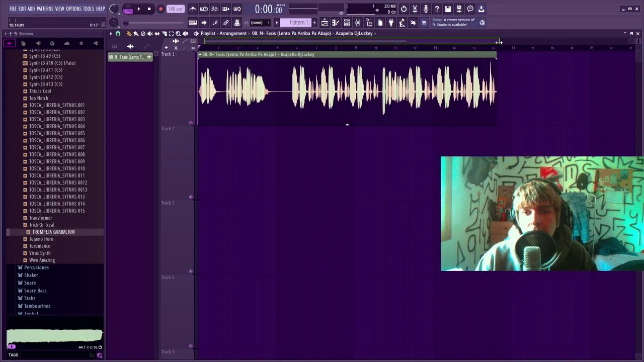Screen dimensions: 644x362
Task: Open the Pattern 1 selector dropdown
Action: tap(296, 23)
